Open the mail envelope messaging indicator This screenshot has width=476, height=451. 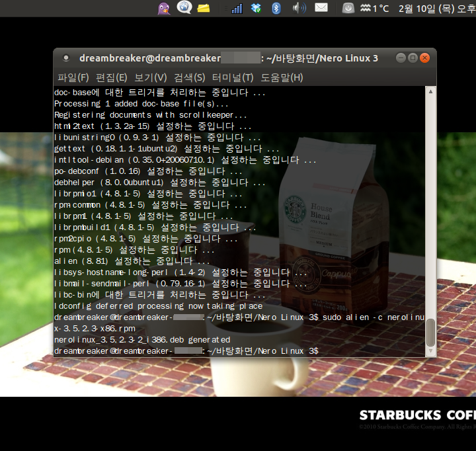coord(321,7)
